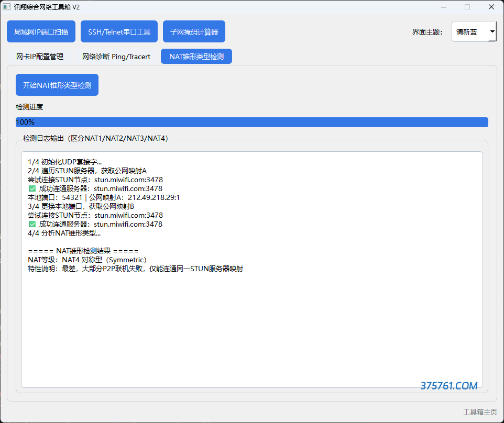Open the 工具箱主页 link

pyautogui.click(x=480, y=412)
